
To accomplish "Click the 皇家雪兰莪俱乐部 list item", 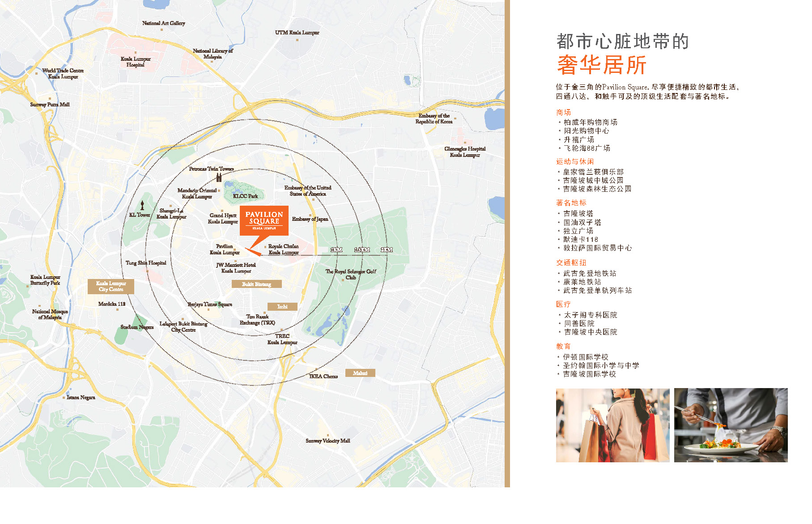I will 594,172.
